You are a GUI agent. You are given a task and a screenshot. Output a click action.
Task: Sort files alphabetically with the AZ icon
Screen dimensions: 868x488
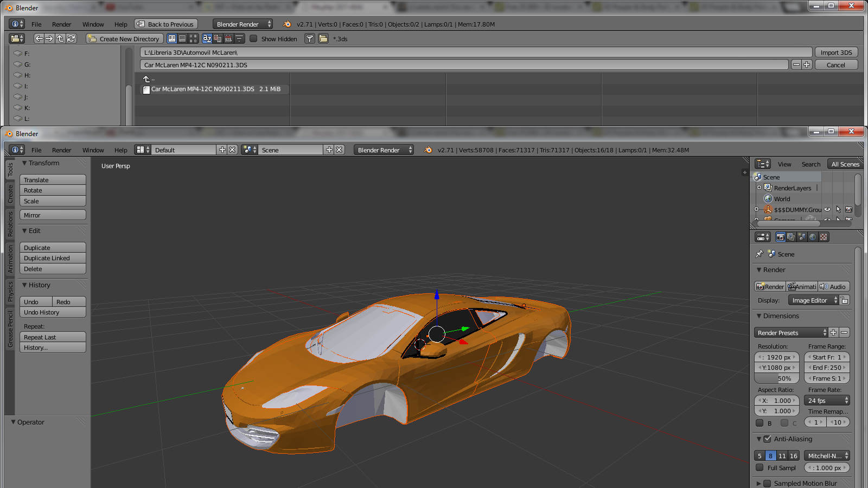point(207,38)
